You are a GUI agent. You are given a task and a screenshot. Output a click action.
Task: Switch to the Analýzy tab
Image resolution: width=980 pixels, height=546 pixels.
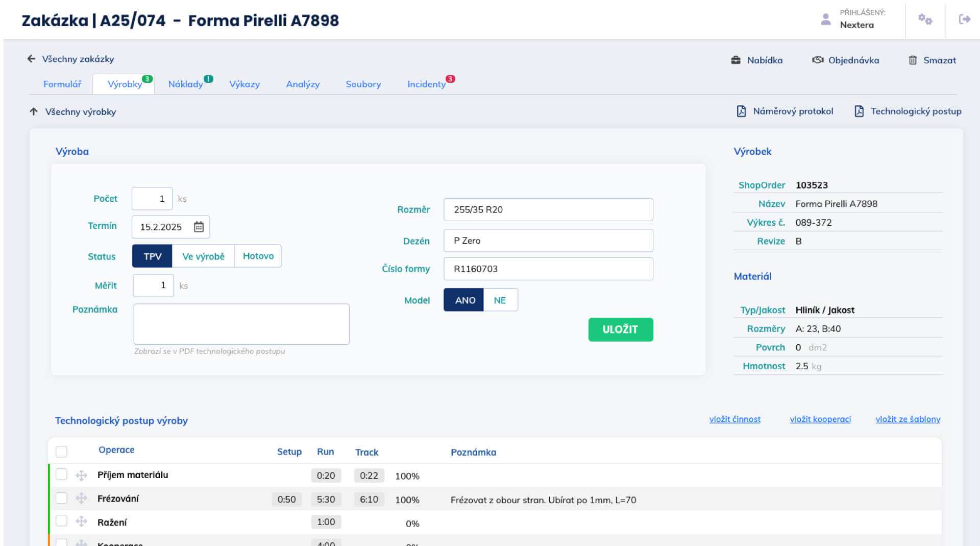(x=303, y=84)
